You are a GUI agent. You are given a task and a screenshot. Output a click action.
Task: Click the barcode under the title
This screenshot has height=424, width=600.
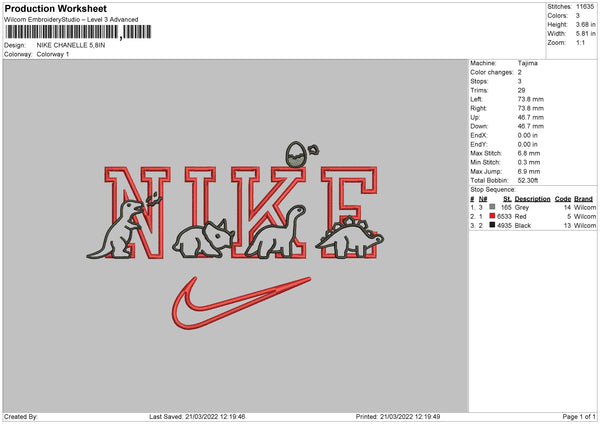click(x=78, y=32)
